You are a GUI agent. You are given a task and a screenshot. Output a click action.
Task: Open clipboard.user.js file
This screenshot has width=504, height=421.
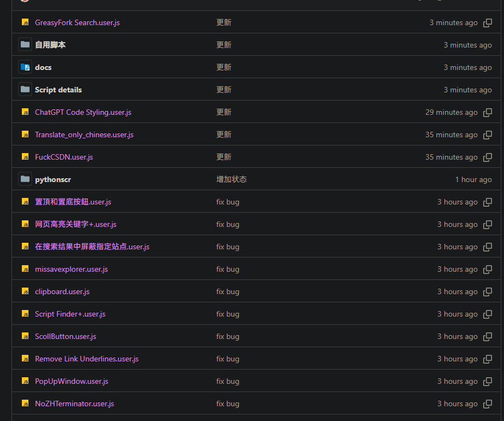(62, 291)
